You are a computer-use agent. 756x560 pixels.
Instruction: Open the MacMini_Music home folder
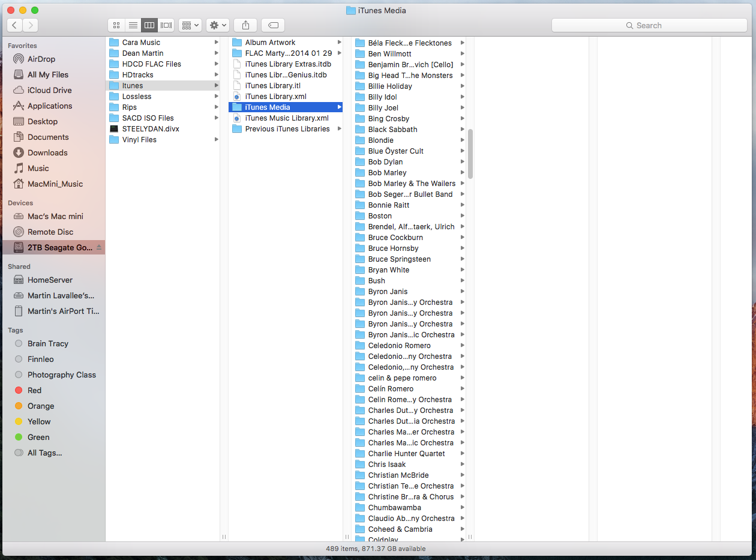pyautogui.click(x=53, y=184)
